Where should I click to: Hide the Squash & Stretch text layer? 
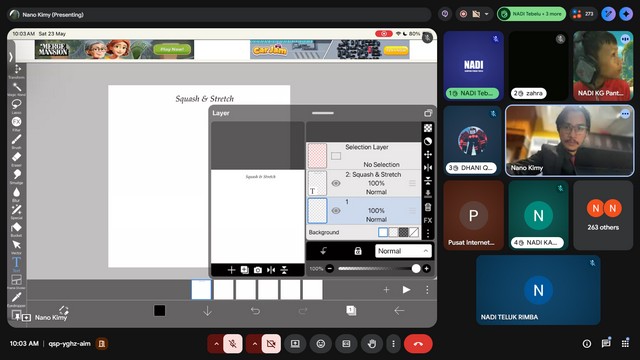click(x=336, y=183)
